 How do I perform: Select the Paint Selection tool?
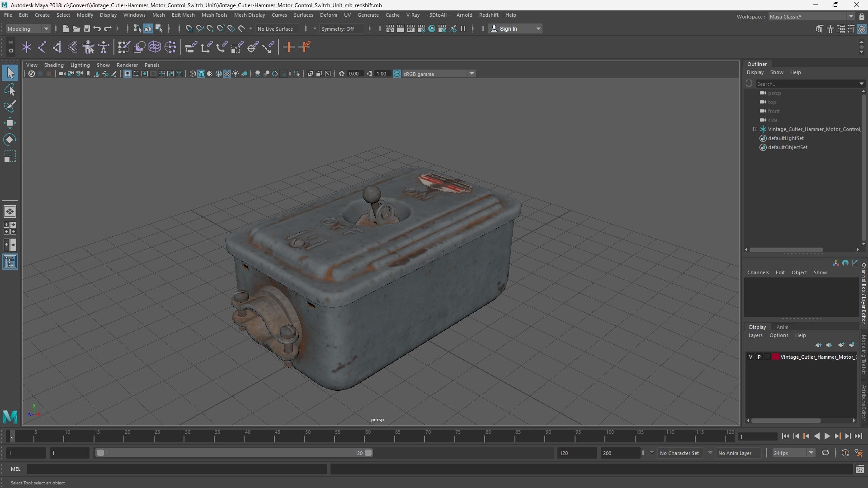click(x=9, y=106)
